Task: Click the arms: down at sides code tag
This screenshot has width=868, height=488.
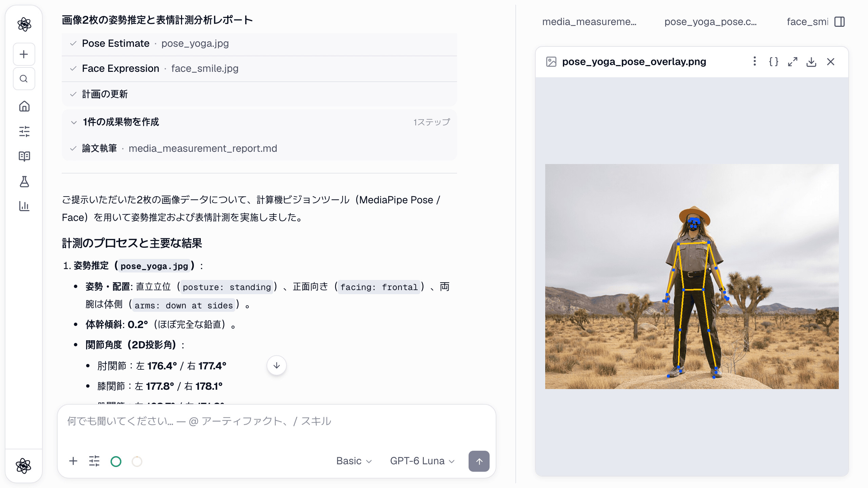Action: pyautogui.click(x=184, y=305)
